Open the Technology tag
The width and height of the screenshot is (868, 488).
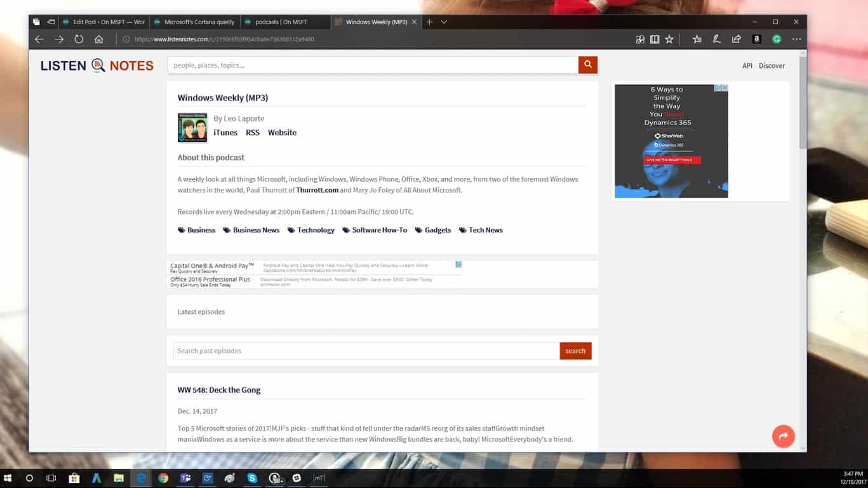[316, 230]
